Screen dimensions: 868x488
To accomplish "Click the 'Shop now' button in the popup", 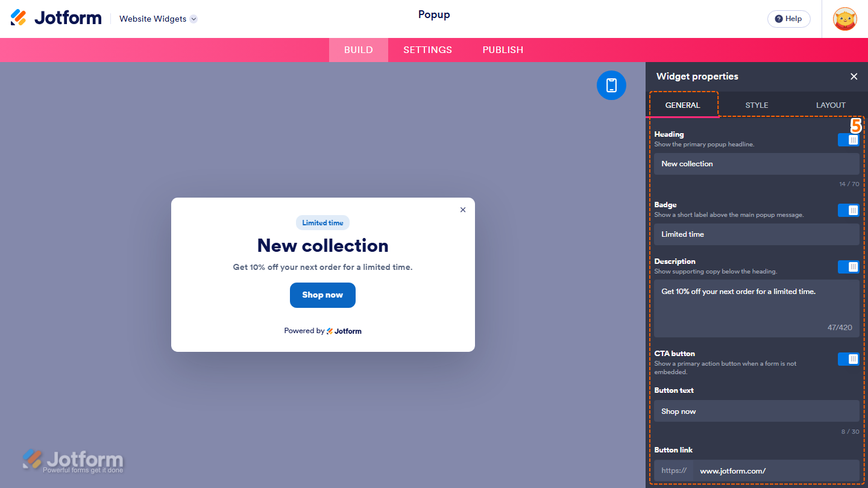I will [322, 295].
